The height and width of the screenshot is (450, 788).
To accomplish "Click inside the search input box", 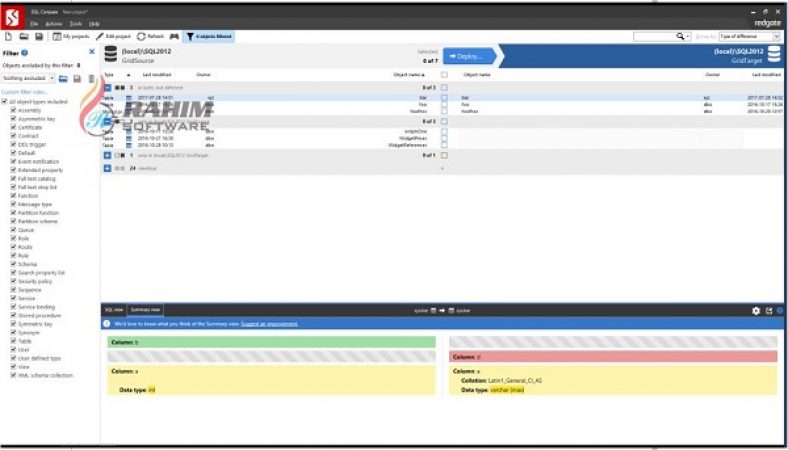I will pyautogui.click(x=654, y=37).
